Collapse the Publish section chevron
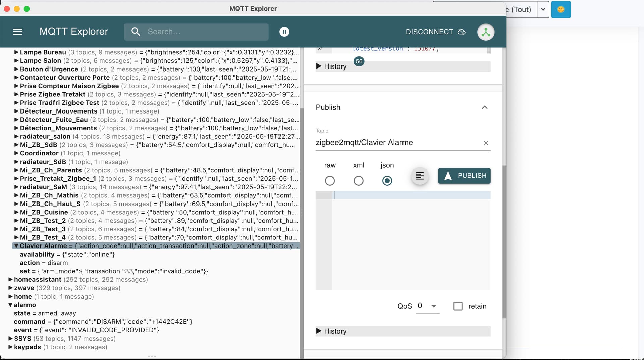644x360 pixels. pos(484,107)
